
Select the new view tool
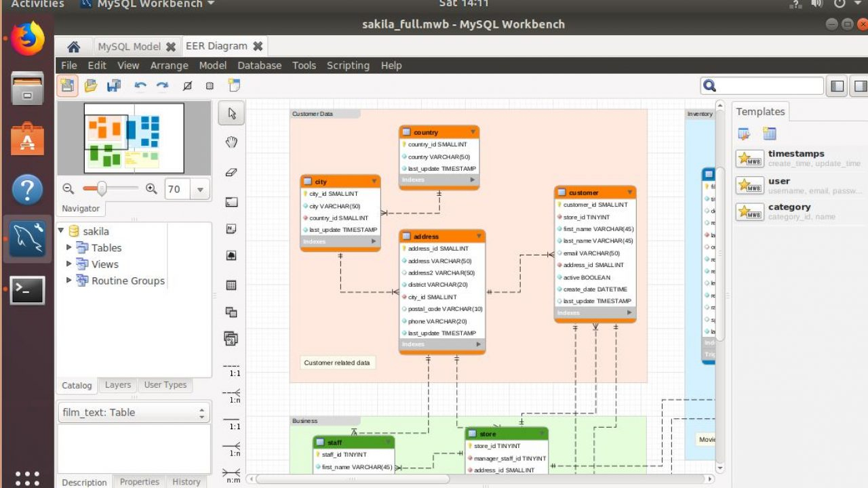231,312
